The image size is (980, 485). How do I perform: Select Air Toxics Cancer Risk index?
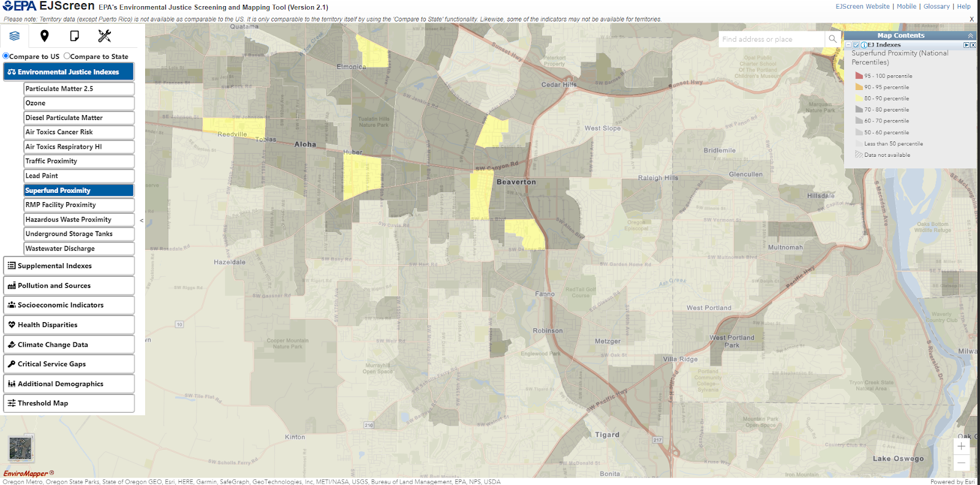79,132
